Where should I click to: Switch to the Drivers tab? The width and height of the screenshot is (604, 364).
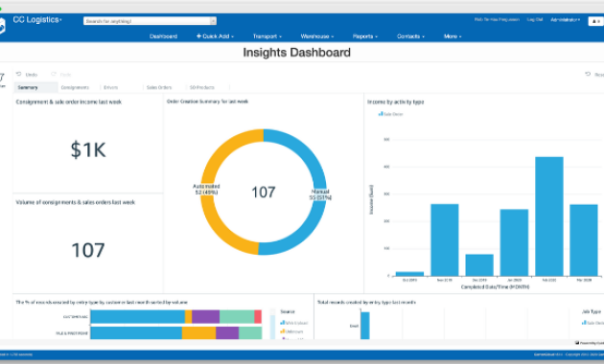[111, 87]
